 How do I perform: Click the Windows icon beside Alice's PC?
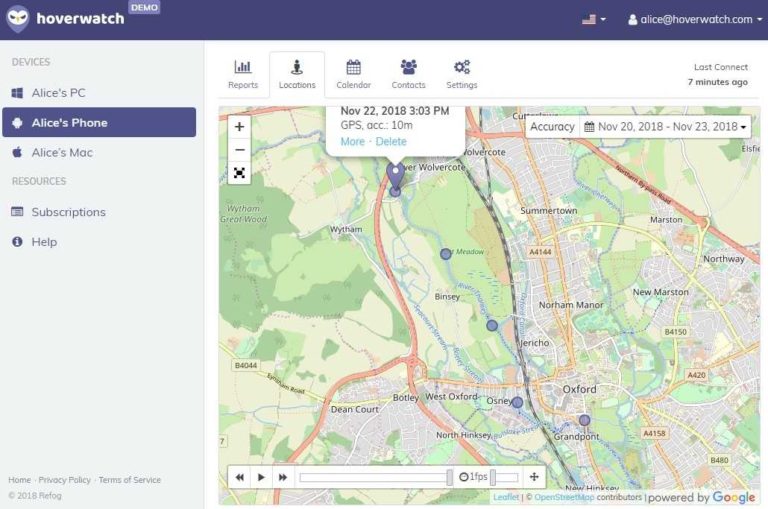[17, 93]
